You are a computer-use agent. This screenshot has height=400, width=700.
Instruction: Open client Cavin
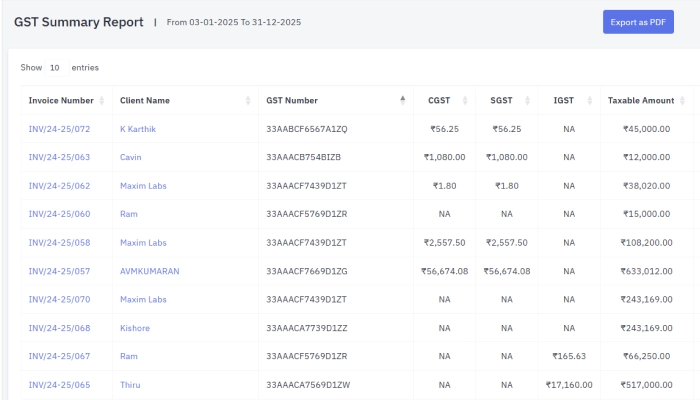pyautogui.click(x=131, y=157)
